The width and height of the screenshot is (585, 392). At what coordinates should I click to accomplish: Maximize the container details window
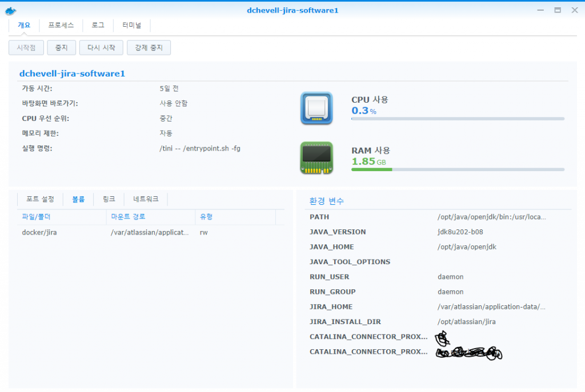point(558,10)
